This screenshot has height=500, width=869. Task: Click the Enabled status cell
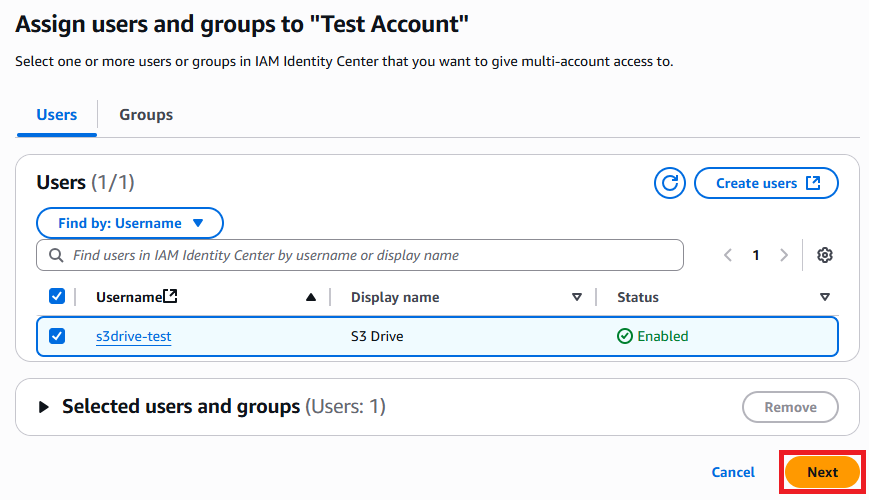point(652,336)
